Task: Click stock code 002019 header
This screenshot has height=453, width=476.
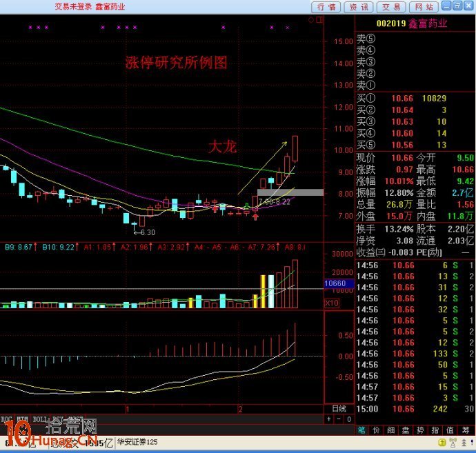Action: click(391, 23)
